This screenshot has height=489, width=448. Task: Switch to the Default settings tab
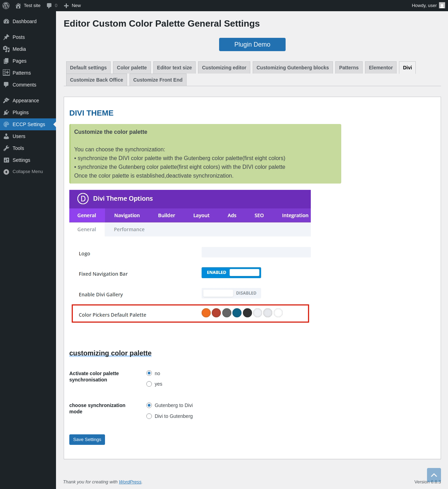[88, 68]
